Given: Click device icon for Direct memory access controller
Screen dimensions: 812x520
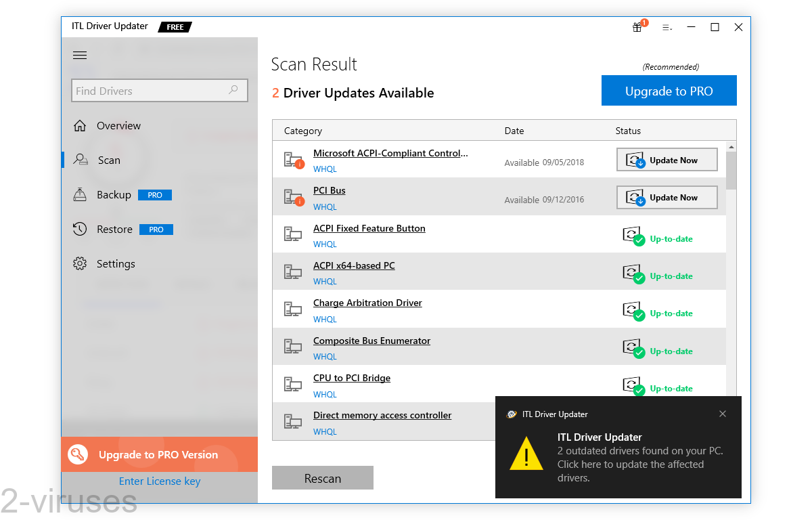Looking at the screenshot, I should coord(292,422).
